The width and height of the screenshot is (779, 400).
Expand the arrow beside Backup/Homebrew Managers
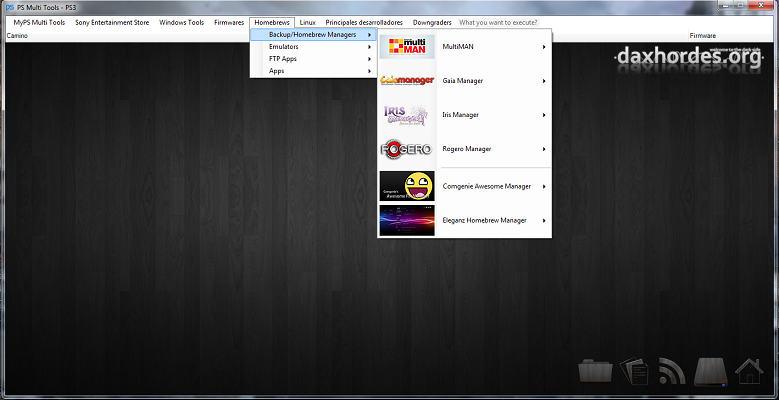pos(370,35)
